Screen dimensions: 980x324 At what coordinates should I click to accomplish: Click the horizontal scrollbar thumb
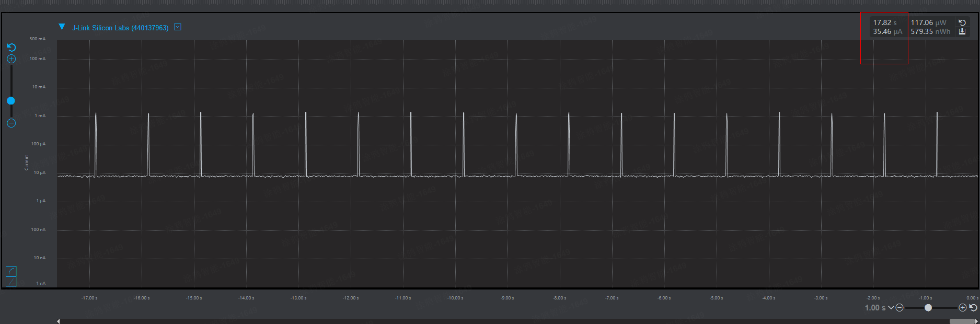pos(962,321)
